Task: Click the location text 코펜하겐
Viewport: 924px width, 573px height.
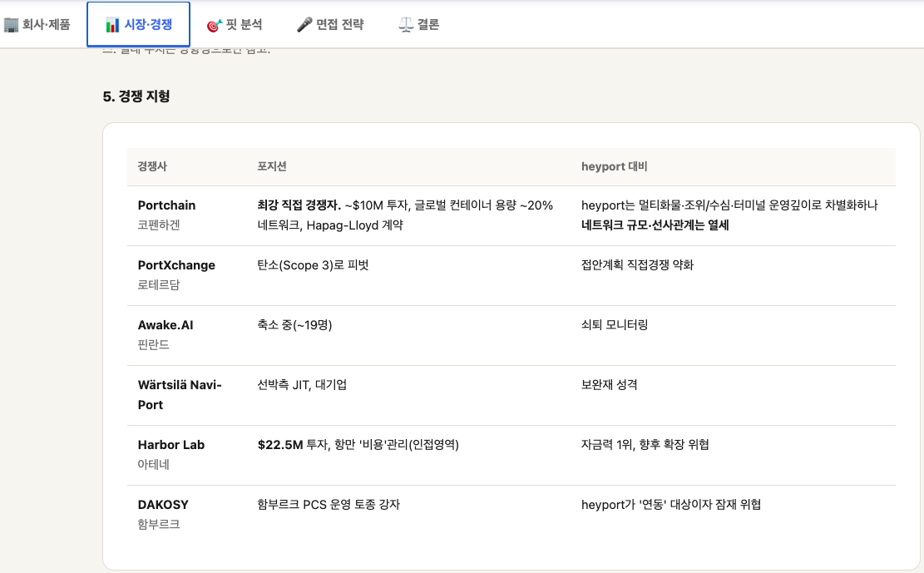Action: pyautogui.click(x=159, y=225)
